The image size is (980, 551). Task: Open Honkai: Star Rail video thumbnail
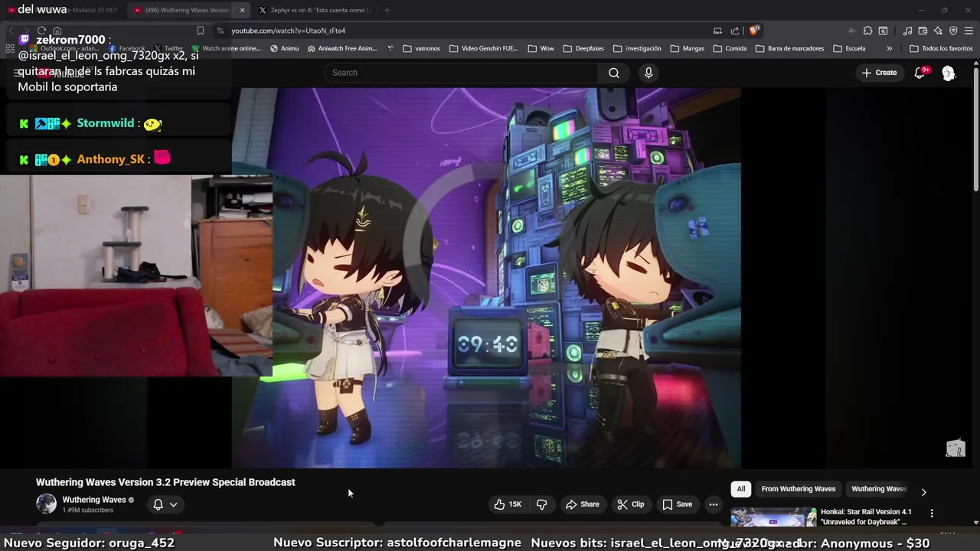773,517
